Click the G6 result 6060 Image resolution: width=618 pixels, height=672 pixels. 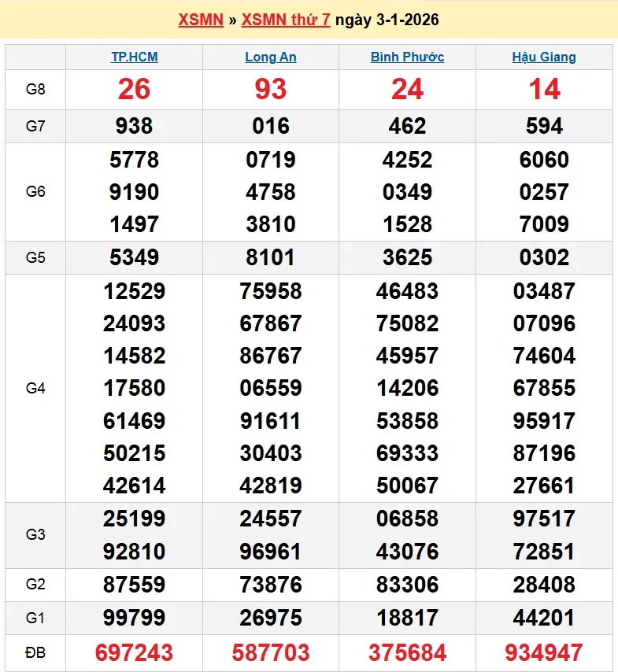click(x=544, y=160)
